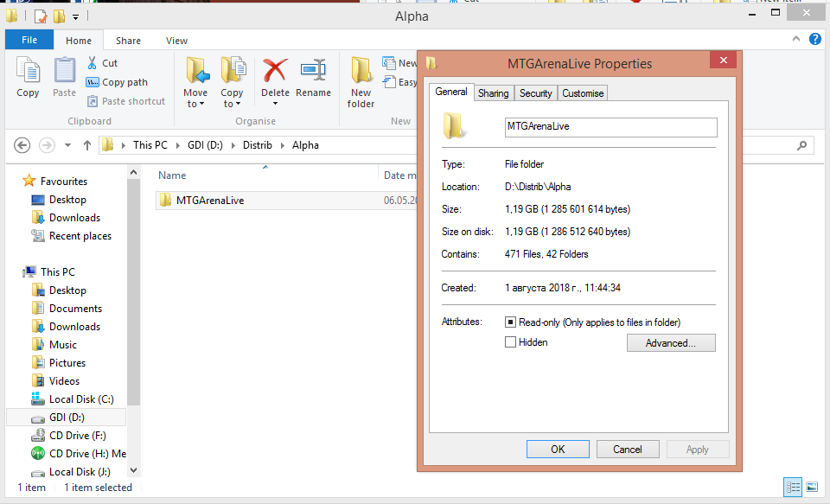Screen dimensions: 830x504
Task: Click the folder name text field
Action: pos(610,126)
